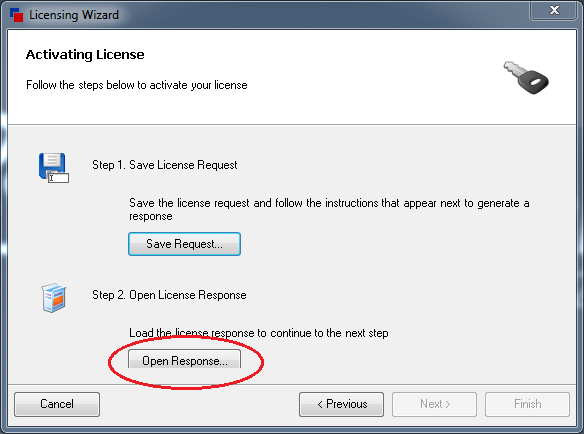
Task: Go back with the Previous button
Action: click(342, 404)
